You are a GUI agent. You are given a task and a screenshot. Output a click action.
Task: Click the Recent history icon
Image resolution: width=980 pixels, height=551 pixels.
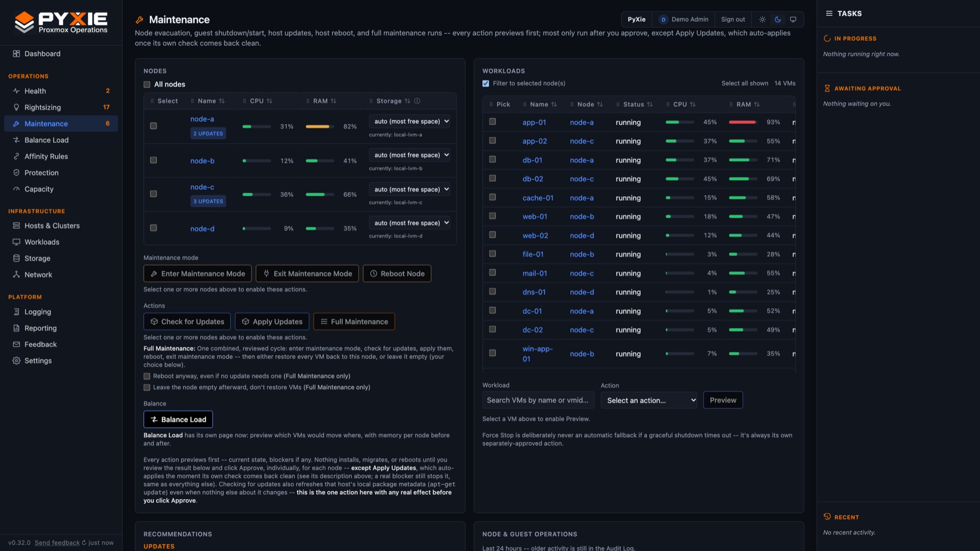[x=827, y=517]
